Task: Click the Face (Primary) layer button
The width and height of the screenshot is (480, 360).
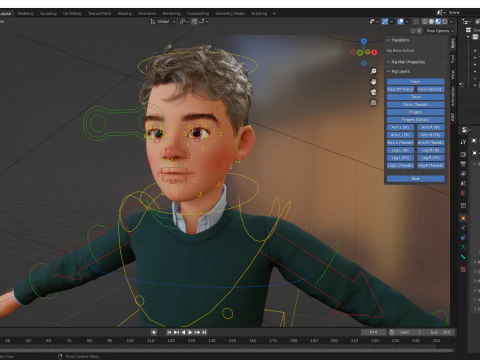Action: tap(400, 89)
